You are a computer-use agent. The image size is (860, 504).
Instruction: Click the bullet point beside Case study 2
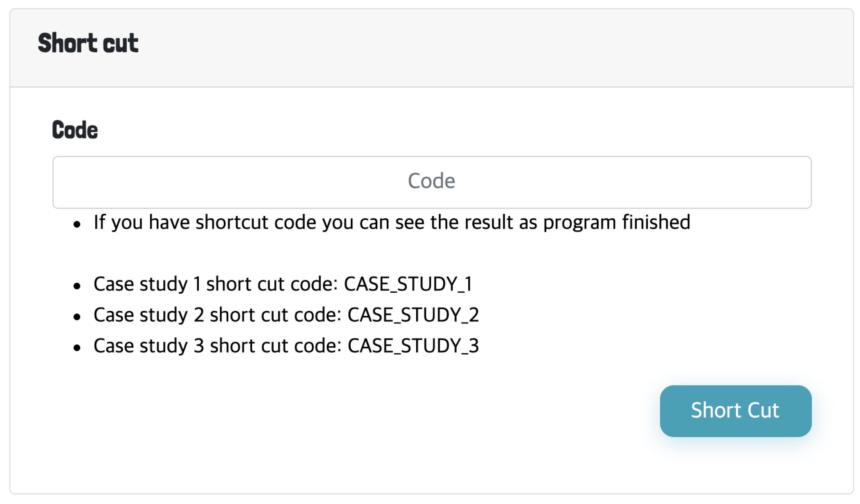pos(77,317)
